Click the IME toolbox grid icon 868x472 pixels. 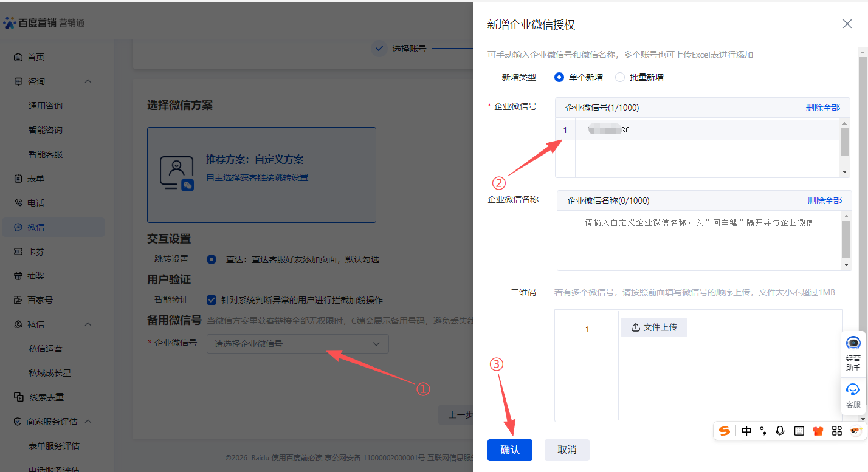[836, 431]
